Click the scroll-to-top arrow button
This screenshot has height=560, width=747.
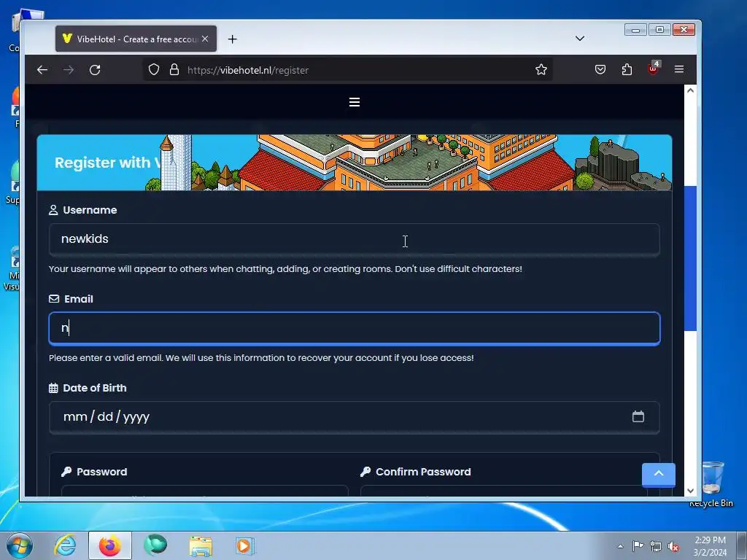coord(659,475)
